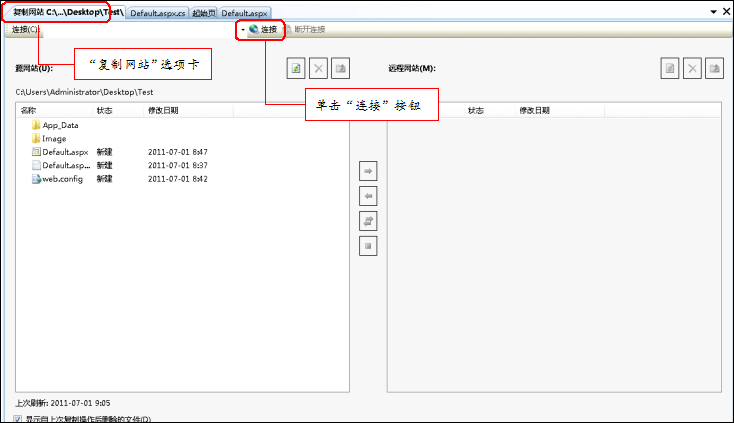The width and height of the screenshot is (734, 423).
Task: Toggle the show deleted files checkbox
Action: [x=18, y=419]
